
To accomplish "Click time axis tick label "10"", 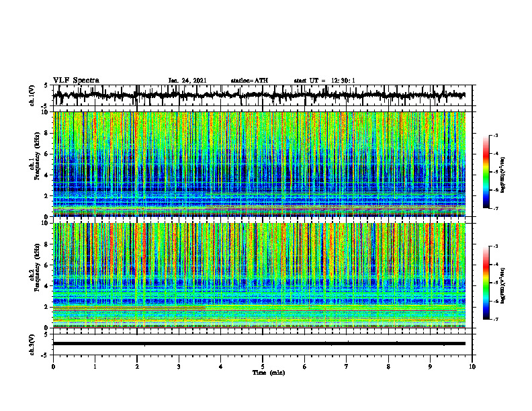I will (x=472, y=367).
